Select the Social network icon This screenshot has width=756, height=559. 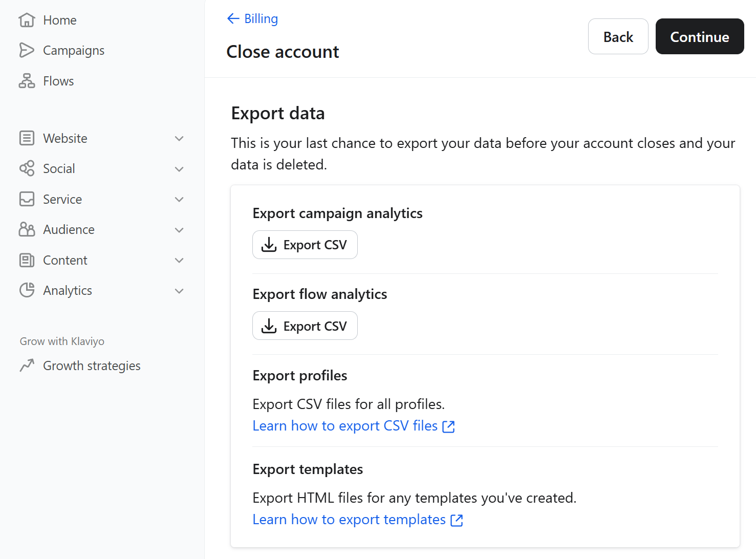[27, 168]
